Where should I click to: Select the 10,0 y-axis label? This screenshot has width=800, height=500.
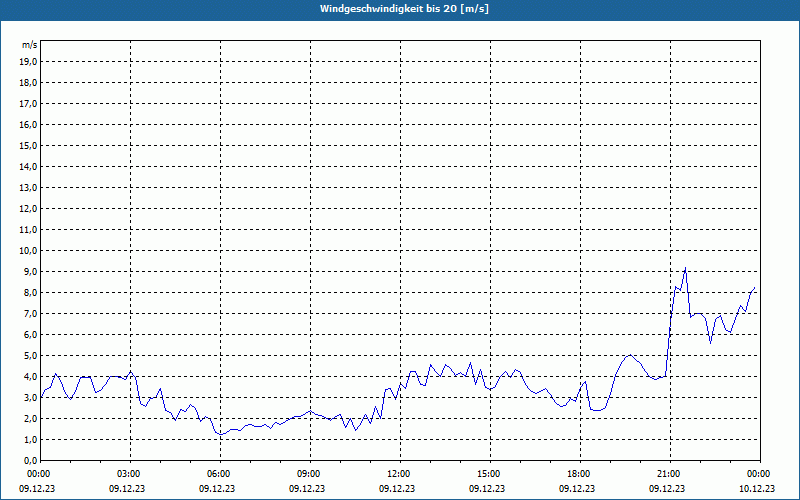(x=28, y=251)
